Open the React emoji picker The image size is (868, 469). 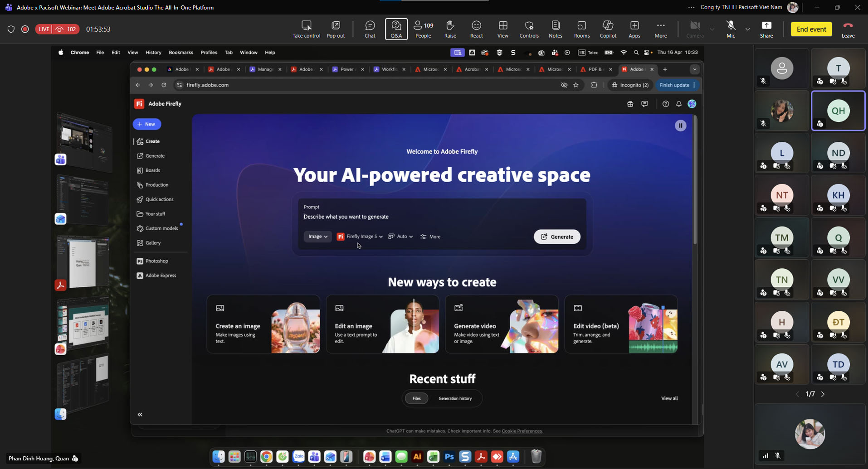tap(476, 29)
